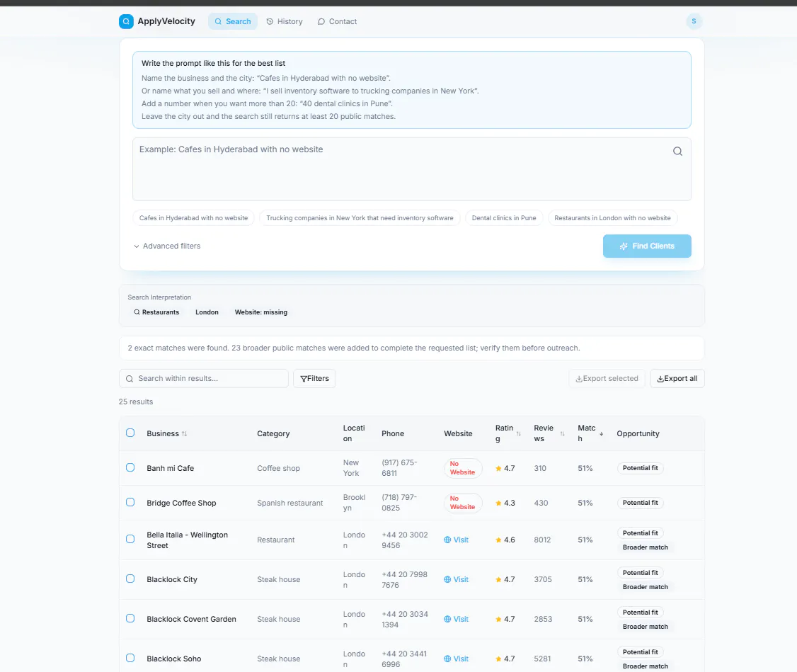Tick the Bridge Coffee Shop checkbox
797x672 pixels.
coord(130,502)
